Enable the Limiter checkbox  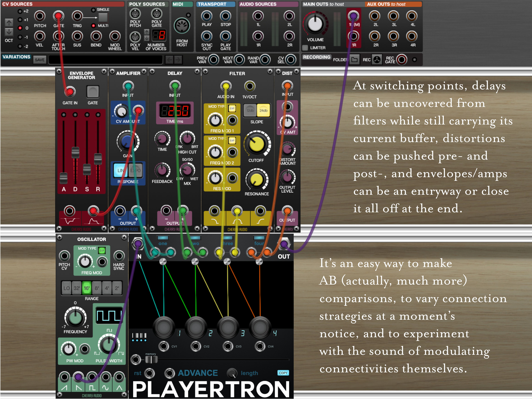[x=305, y=48]
